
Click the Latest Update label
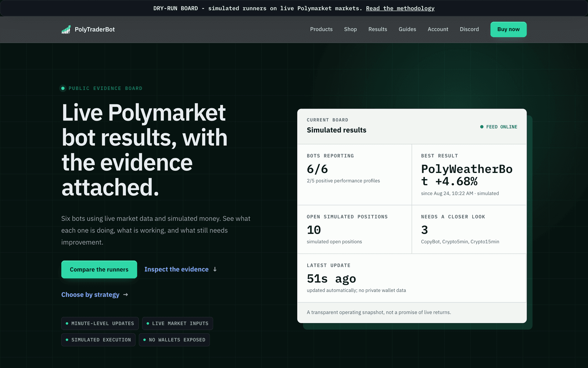329,265
